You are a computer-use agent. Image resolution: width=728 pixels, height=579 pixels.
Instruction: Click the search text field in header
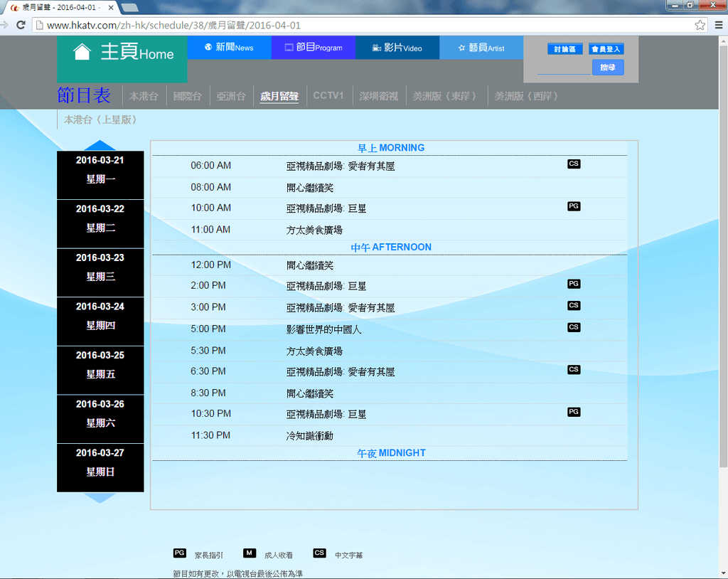(x=563, y=68)
